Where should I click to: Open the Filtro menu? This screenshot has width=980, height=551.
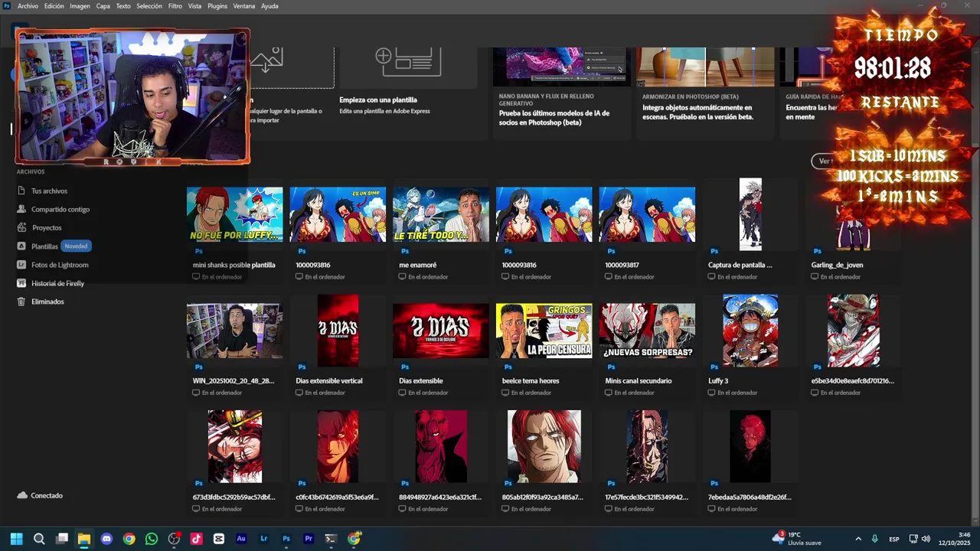click(x=175, y=6)
